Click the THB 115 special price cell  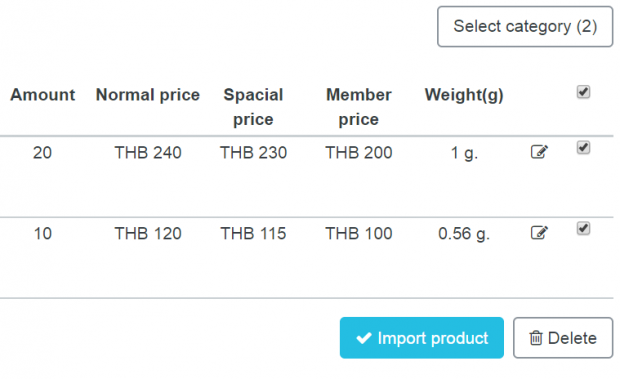[253, 234]
